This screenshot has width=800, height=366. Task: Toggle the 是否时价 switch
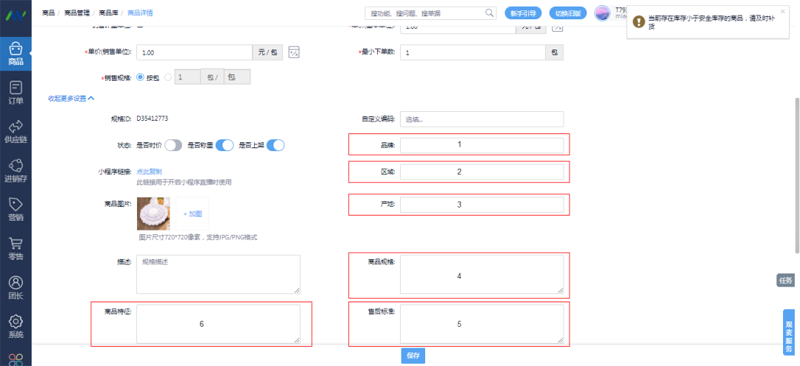pyautogui.click(x=173, y=145)
